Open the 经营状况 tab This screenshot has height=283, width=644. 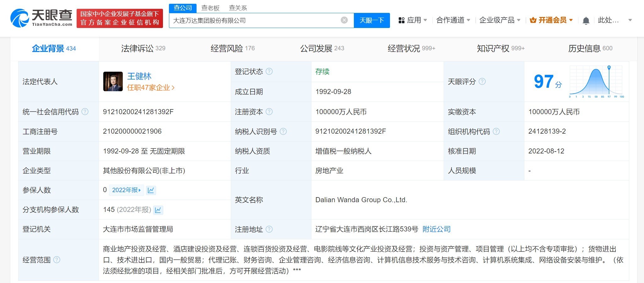(411, 48)
